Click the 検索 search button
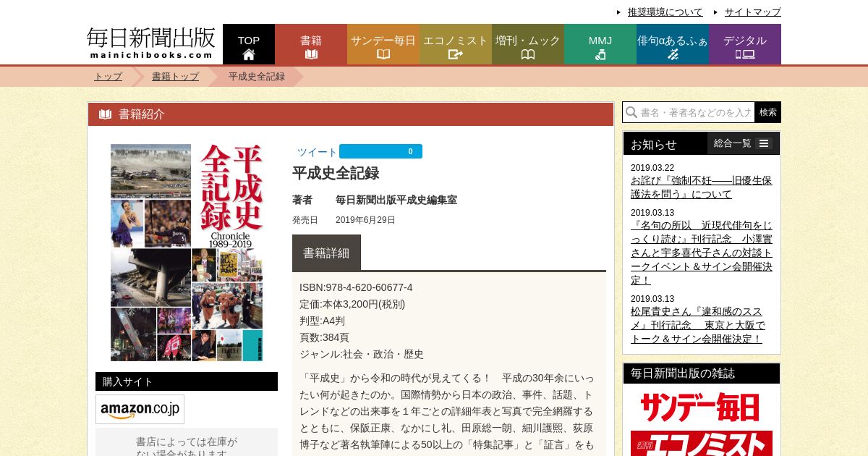868x456 pixels. (768, 112)
